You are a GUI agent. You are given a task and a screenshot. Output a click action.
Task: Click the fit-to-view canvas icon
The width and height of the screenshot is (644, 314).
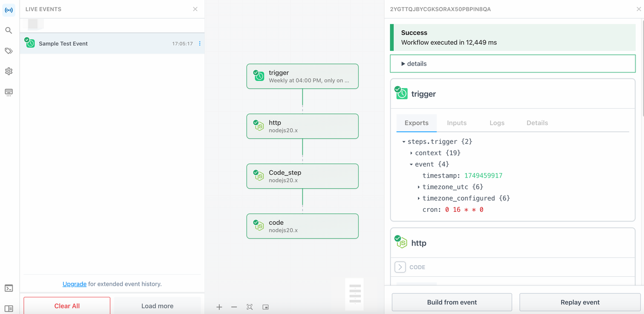(250, 307)
